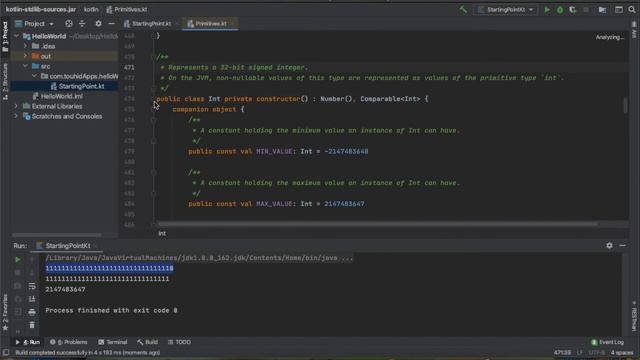Select opened file locate icon in Project panel
Viewport: 640px width, 360px height.
[x=69, y=24]
